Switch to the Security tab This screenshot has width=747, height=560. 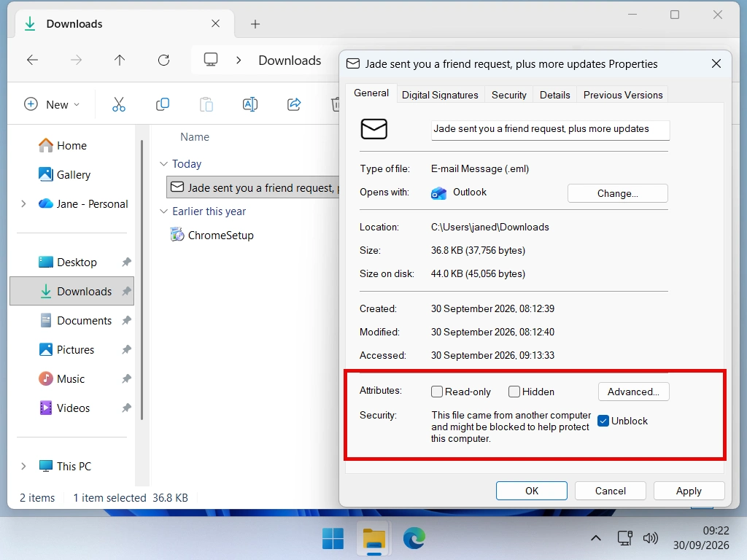tap(508, 95)
